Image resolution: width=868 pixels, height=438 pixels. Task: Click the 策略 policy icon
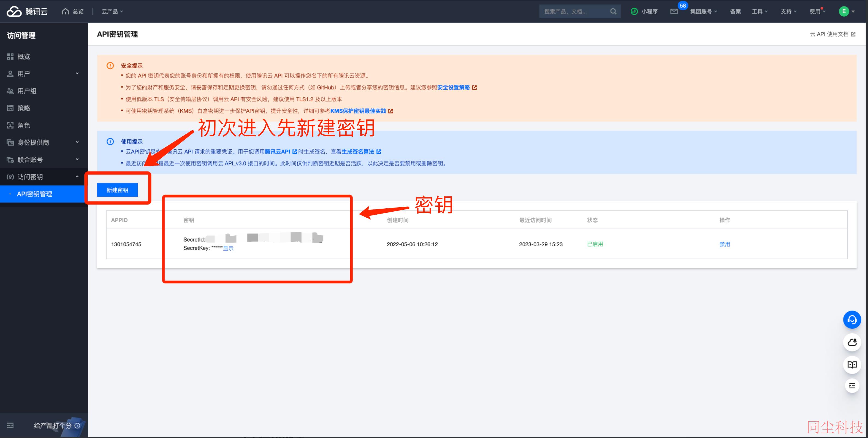click(10, 108)
